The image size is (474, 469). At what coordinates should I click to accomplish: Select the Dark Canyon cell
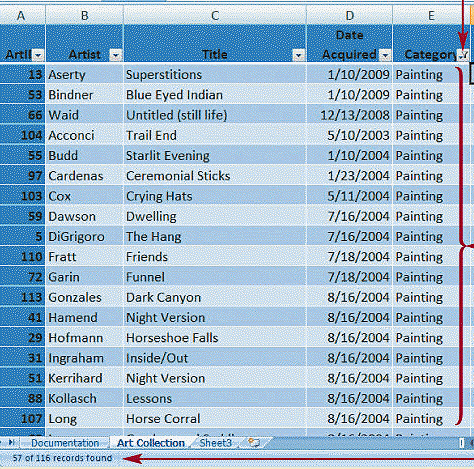[215, 297]
